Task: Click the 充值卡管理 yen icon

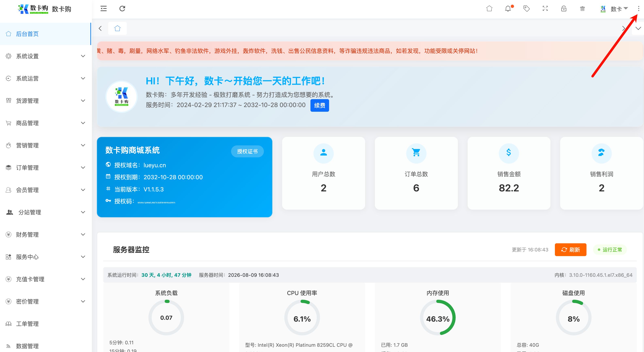Action: [9, 279]
